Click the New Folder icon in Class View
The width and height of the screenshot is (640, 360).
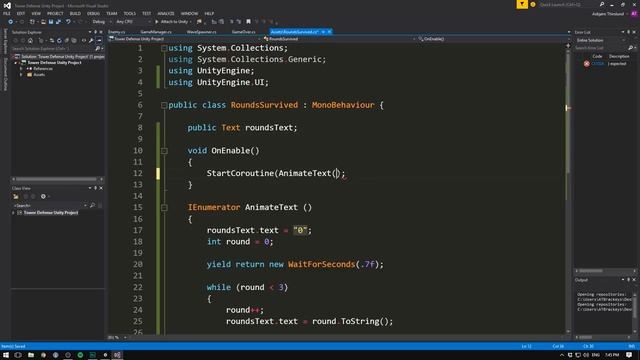click(x=16, y=196)
